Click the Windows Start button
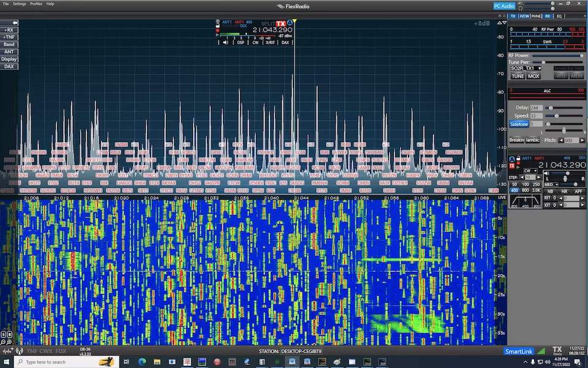 [6, 362]
